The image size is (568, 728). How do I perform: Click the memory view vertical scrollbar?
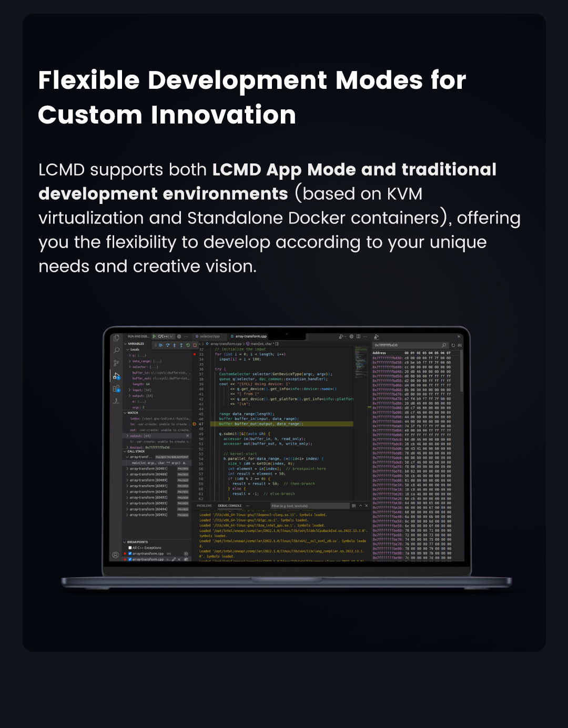point(462,373)
